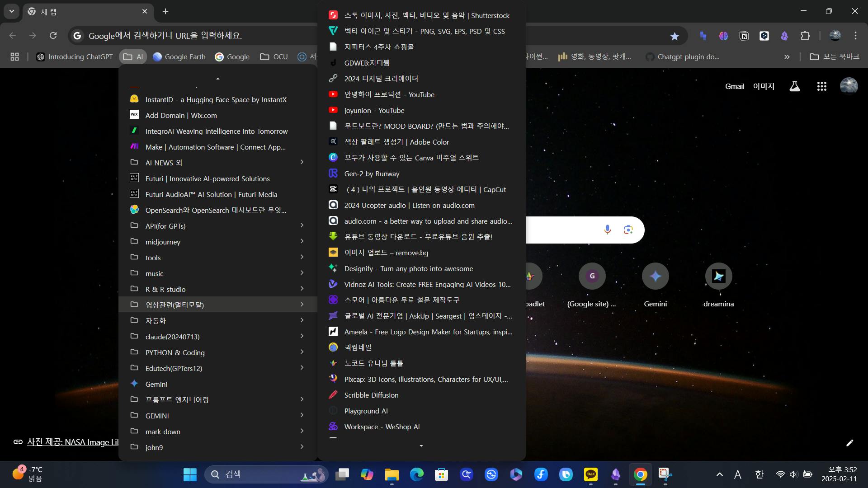Select the Add Domain | Wix.com bookmark
Image resolution: width=868 pixels, height=488 pixels.
point(218,115)
